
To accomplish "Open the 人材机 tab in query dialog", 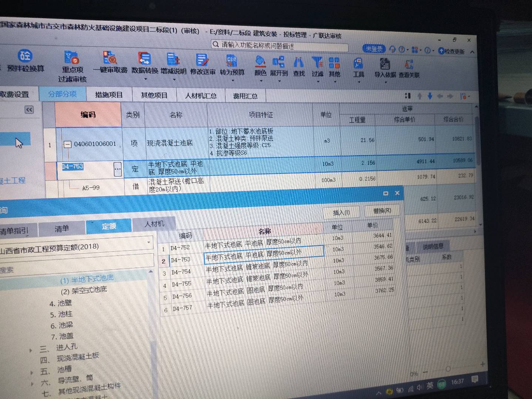I will (154, 224).
